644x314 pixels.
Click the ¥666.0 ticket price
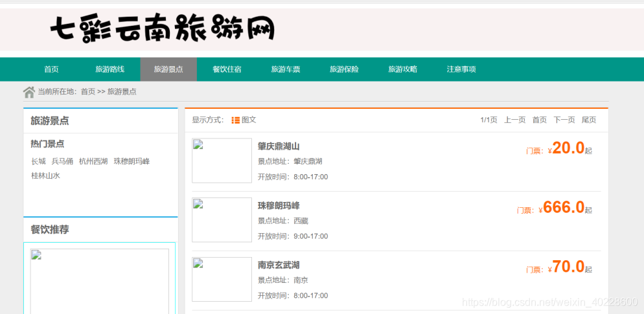pyautogui.click(x=562, y=208)
